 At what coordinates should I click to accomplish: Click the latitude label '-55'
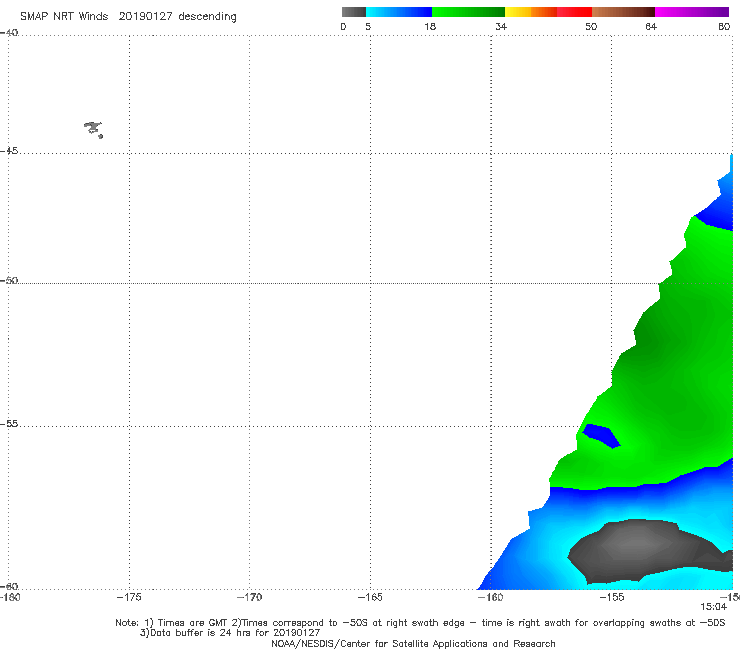(9, 424)
